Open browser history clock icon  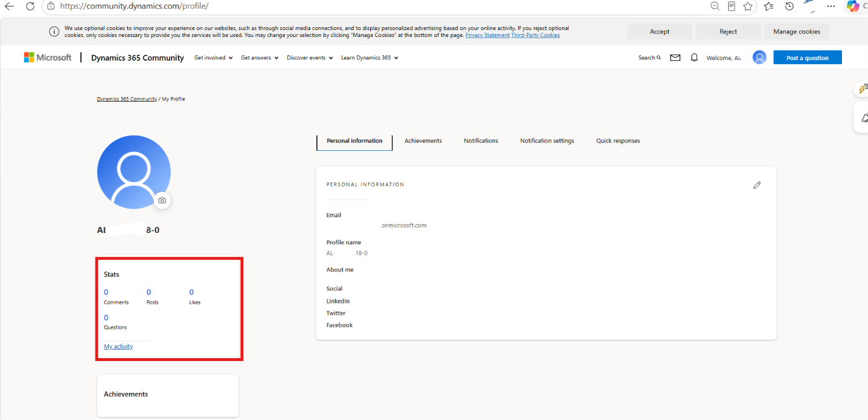point(789,6)
